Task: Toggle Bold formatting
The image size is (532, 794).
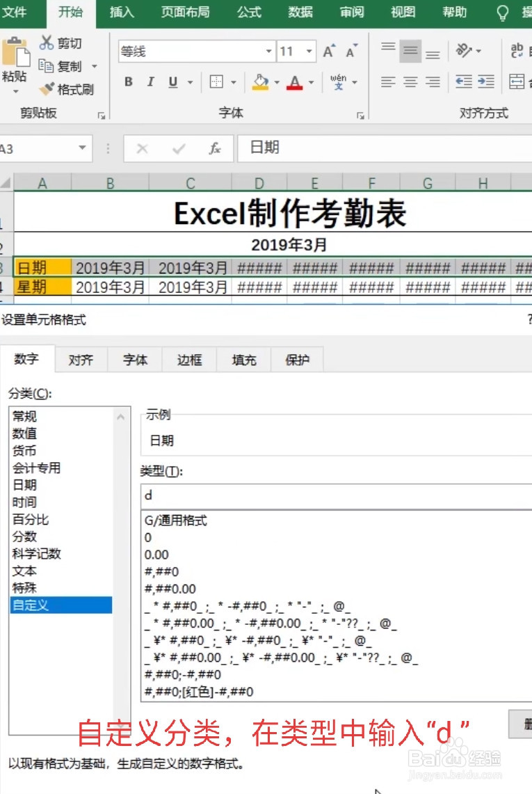Action: click(129, 81)
